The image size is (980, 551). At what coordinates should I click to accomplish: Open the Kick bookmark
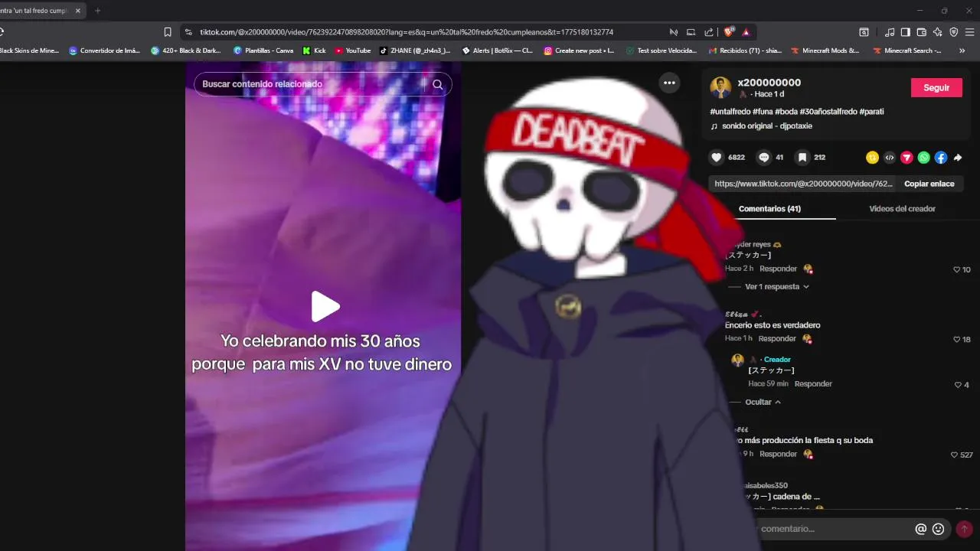315,51
